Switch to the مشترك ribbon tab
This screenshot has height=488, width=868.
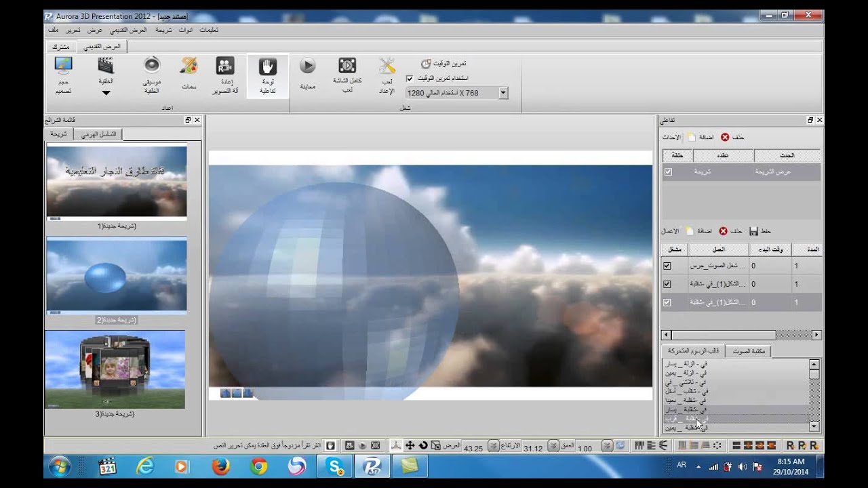click(x=60, y=47)
